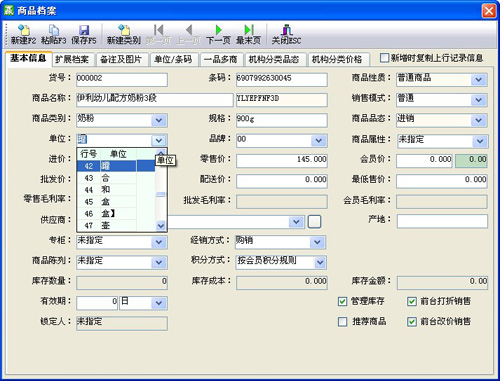Screen dimensions: 500x381
Task: Expand the 供应商 dropdown arrow
Action: pos(296,222)
